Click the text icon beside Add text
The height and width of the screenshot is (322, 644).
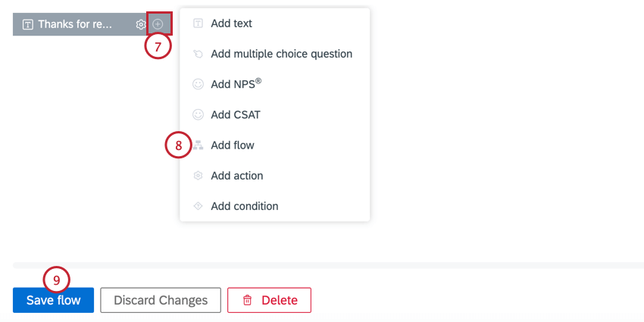click(x=198, y=23)
